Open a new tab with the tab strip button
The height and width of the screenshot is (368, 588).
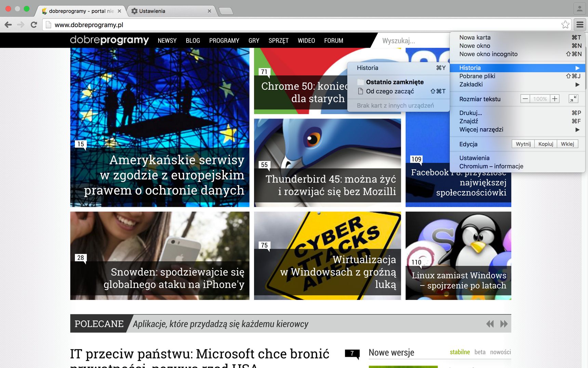226,11
